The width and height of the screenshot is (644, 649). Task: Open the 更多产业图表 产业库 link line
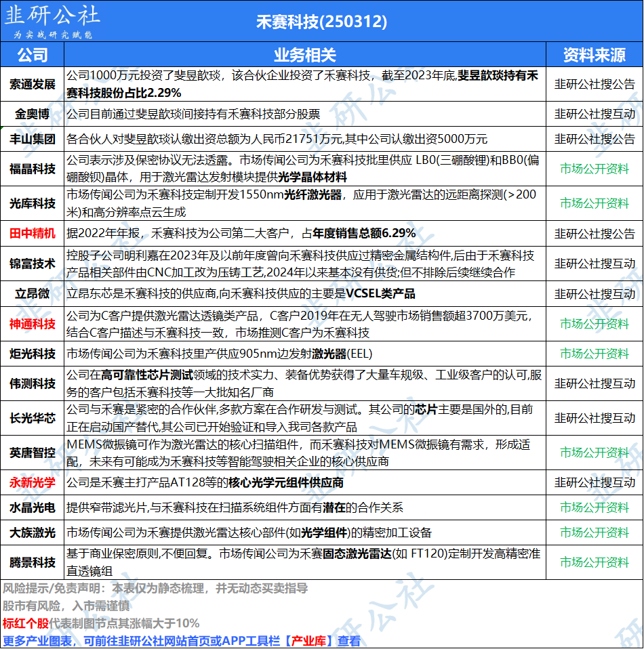182,641
